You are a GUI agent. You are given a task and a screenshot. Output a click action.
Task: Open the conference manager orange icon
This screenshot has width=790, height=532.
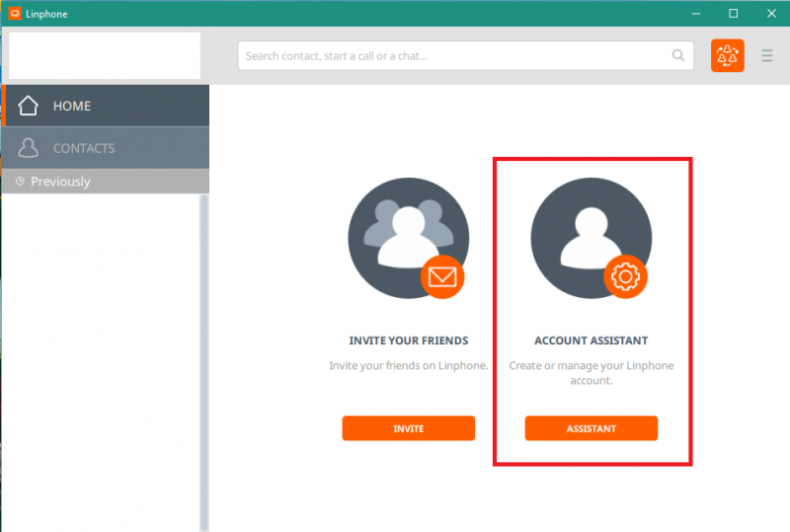(x=727, y=55)
